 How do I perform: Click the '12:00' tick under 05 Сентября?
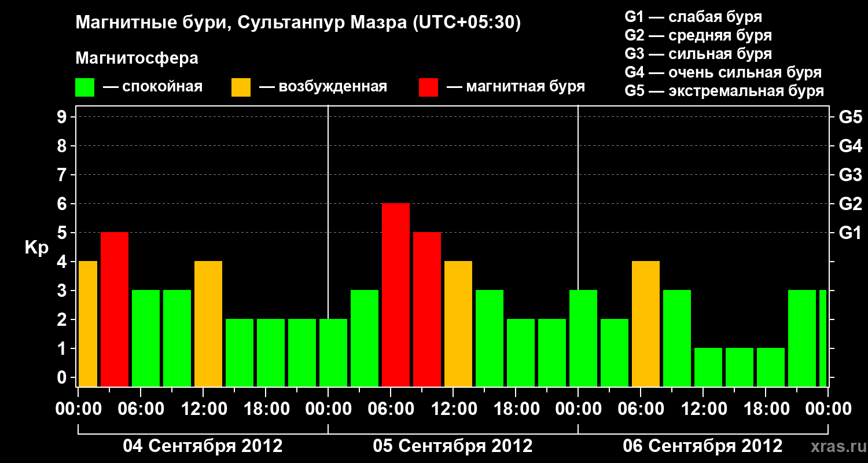[453, 409]
